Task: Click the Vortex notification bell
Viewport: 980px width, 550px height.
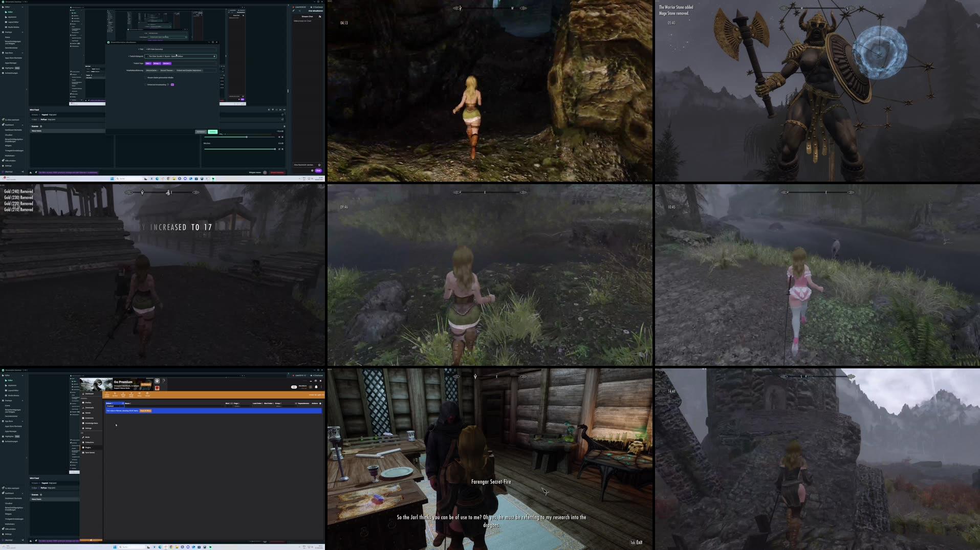Action: (x=316, y=387)
